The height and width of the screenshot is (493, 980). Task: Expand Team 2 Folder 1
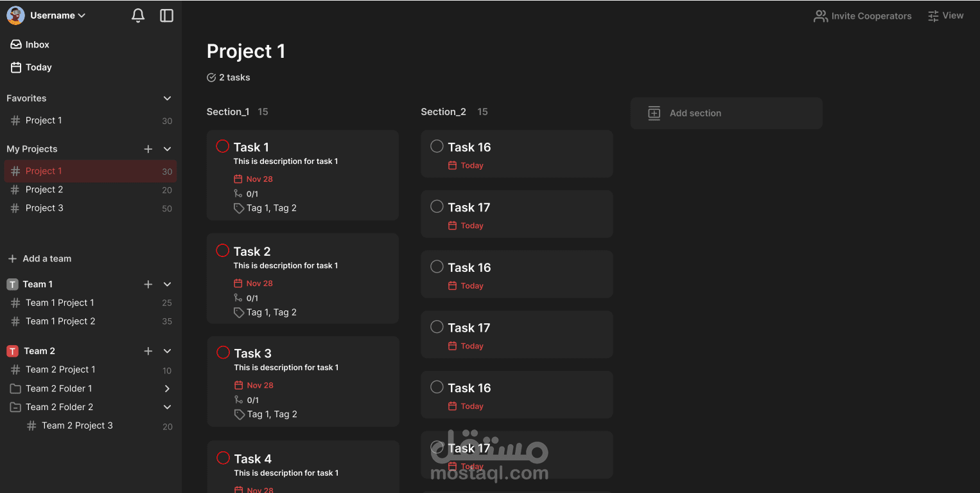(x=166, y=388)
